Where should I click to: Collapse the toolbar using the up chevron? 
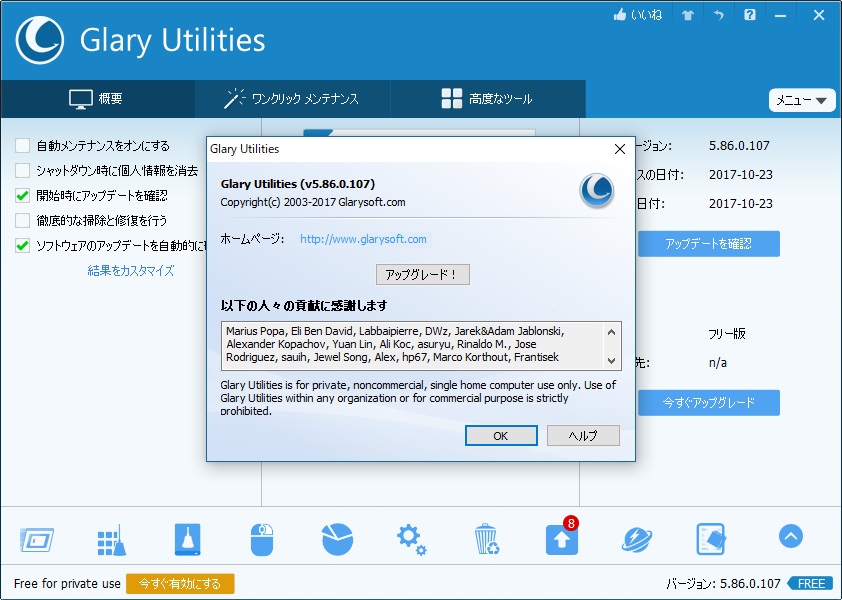[790, 536]
